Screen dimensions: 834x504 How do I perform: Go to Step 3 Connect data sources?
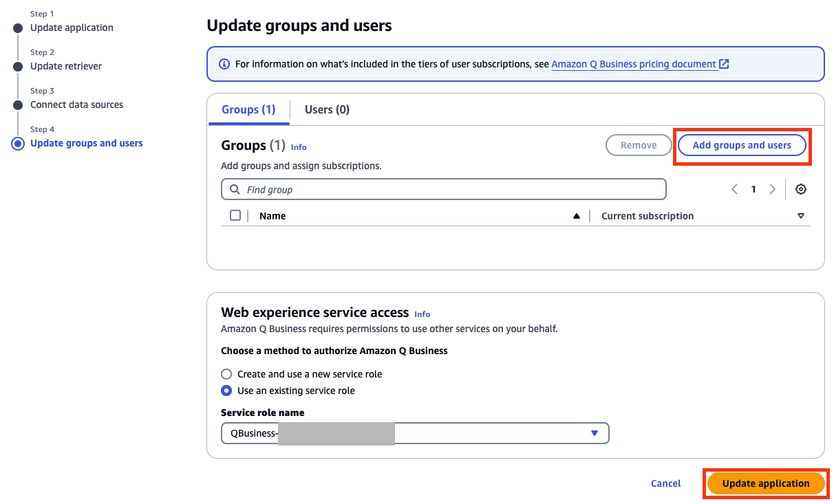click(76, 105)
